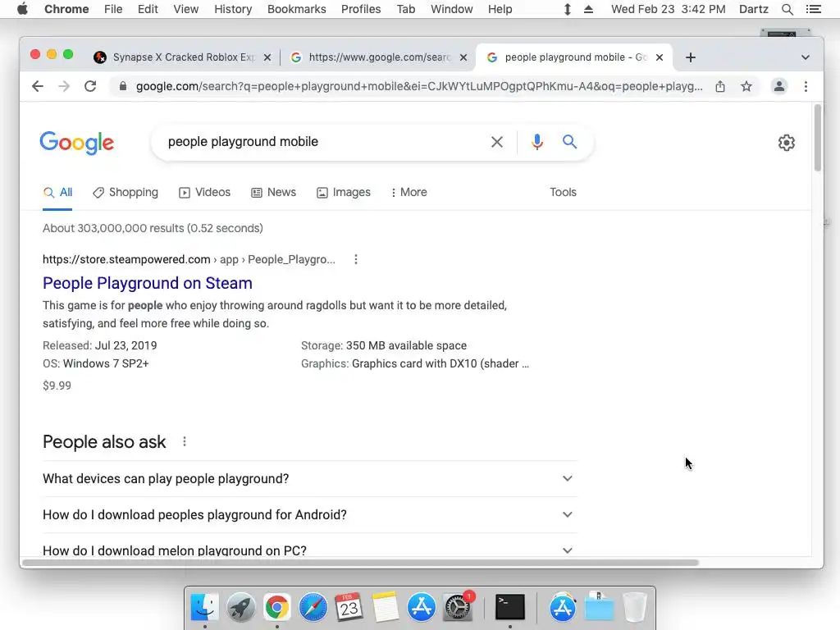The height and width of the screenshot is (630, 840).
Task: Select the News results tab
Action: (x=274, y=192)
